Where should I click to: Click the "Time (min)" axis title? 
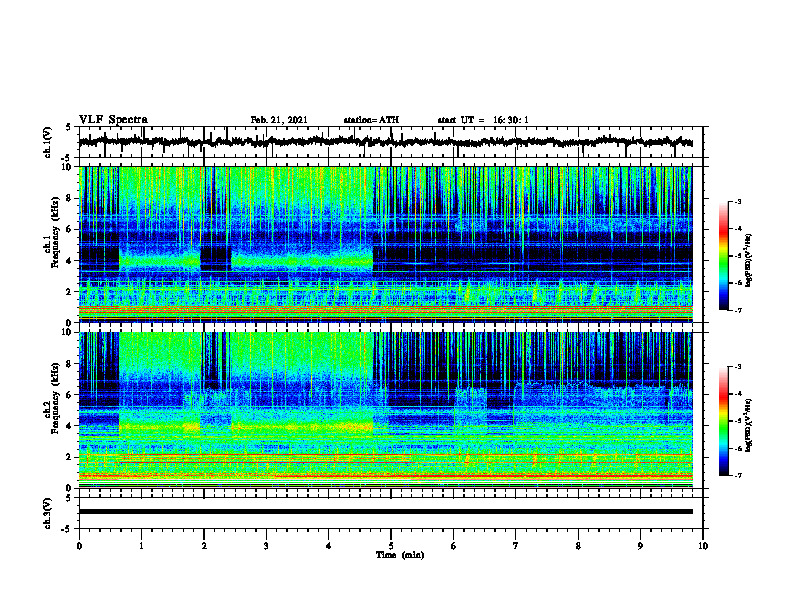click(400, 555)
